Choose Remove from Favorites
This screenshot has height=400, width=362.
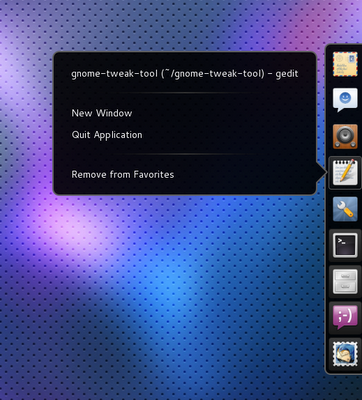123,174
